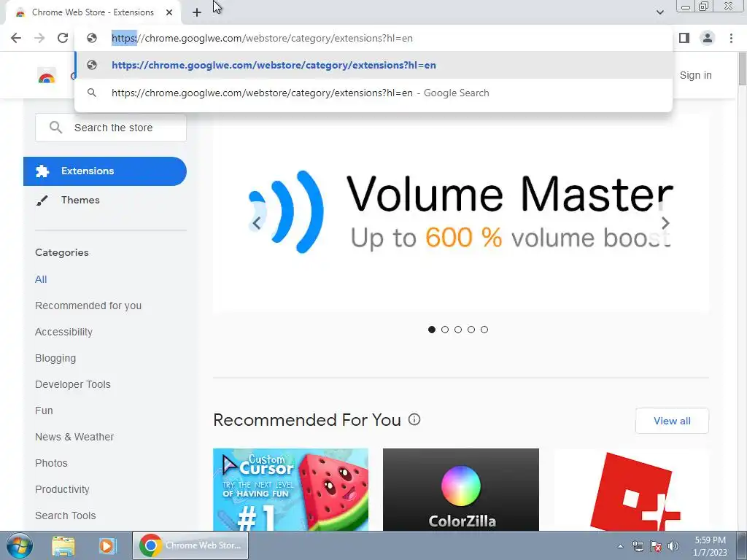The image size is (747, 560).
Task: Reload the current page
Action: click(x=63, y=38)
